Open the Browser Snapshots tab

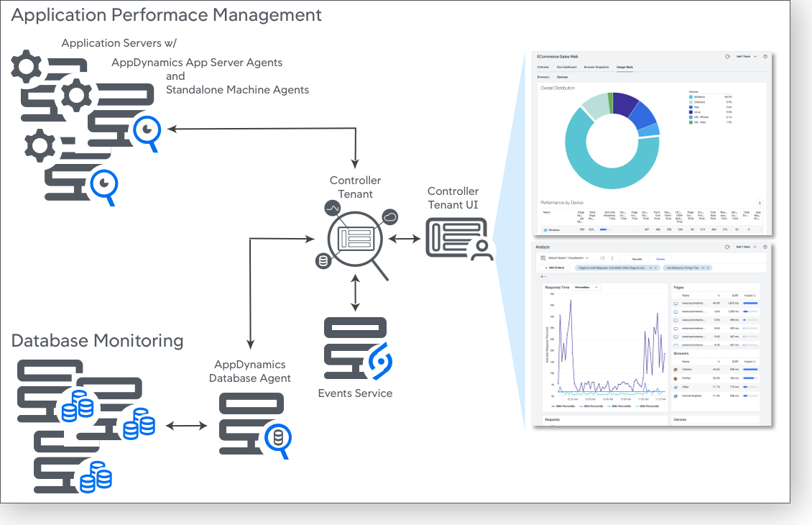click(596, 67)
